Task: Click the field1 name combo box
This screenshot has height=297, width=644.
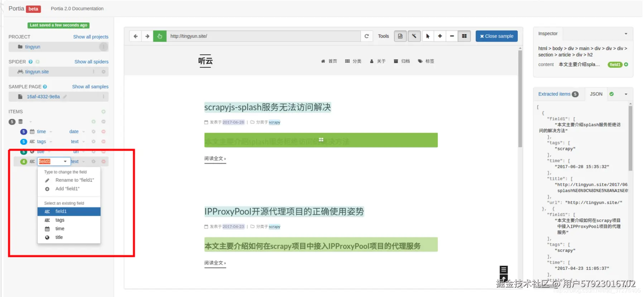Action: tap(53, 162)
